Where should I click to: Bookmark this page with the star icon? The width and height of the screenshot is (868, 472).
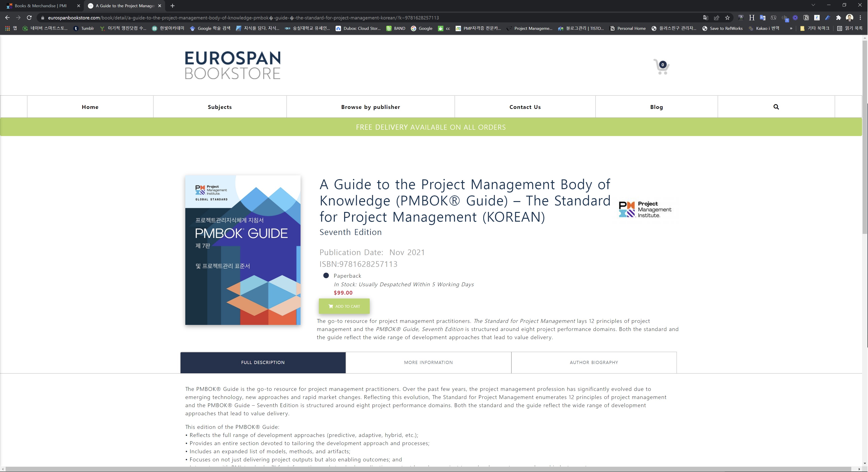tap(727, 18)
